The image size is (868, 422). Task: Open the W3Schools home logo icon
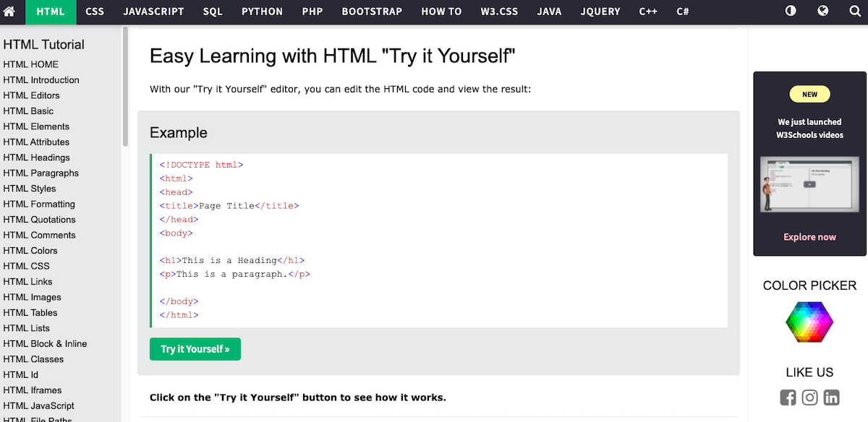coord(11,12)
